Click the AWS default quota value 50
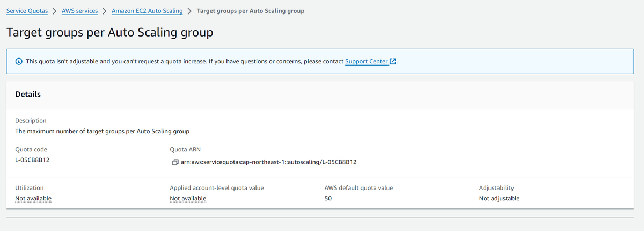 328,198
